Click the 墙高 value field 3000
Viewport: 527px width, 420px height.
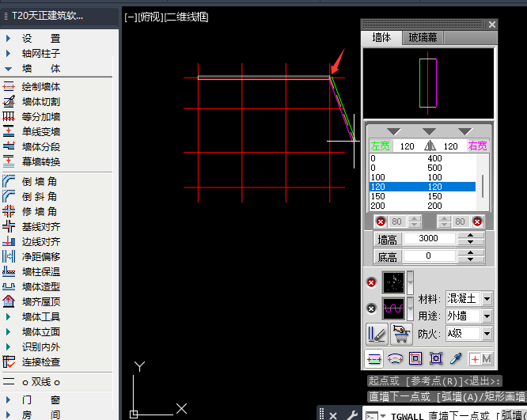coord(429,238)
